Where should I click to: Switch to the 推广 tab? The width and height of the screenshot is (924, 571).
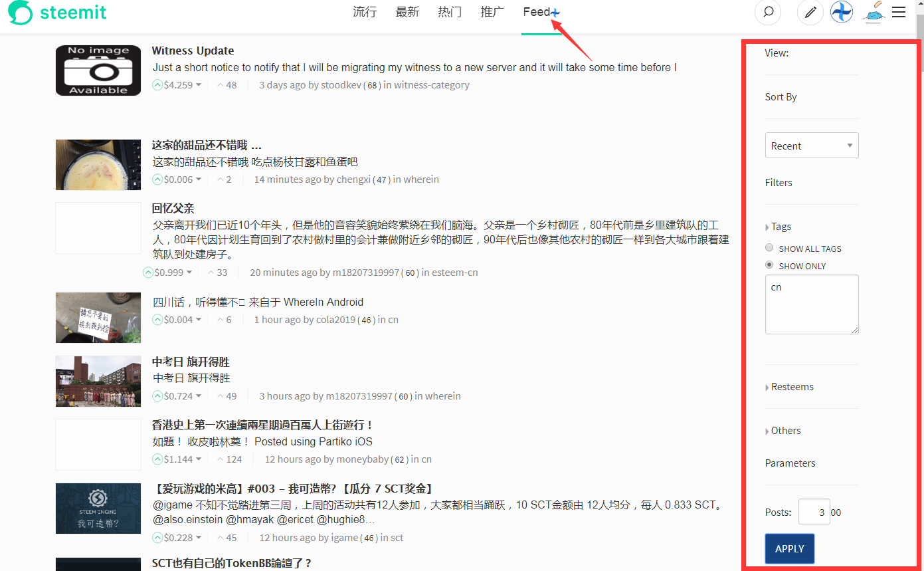point(492,12)
